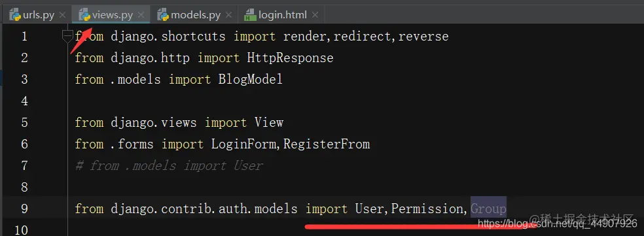Click 'View' on line 5
The image size is (644, 236).
click(x=268, y=123)
